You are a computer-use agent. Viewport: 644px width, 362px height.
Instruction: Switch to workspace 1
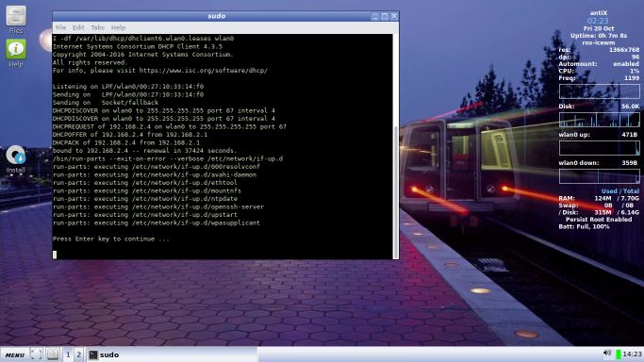[68, 354]
